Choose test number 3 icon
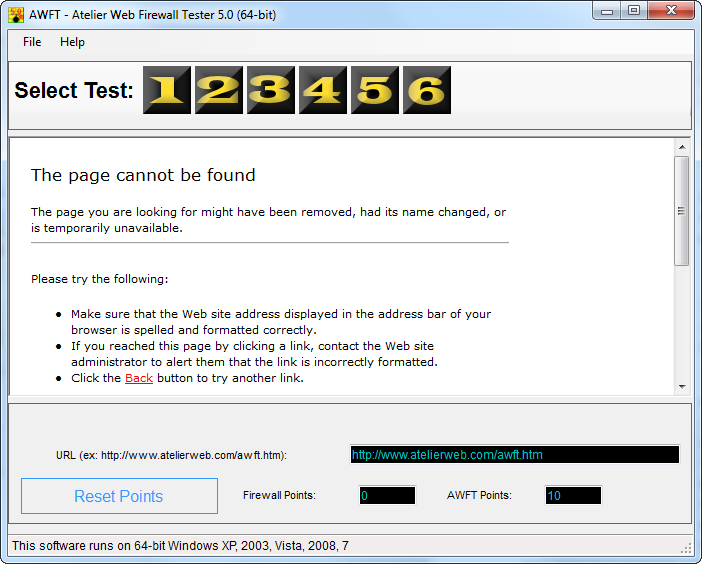The width and height of the screenshot is (702, 564). tap(271, 90)
